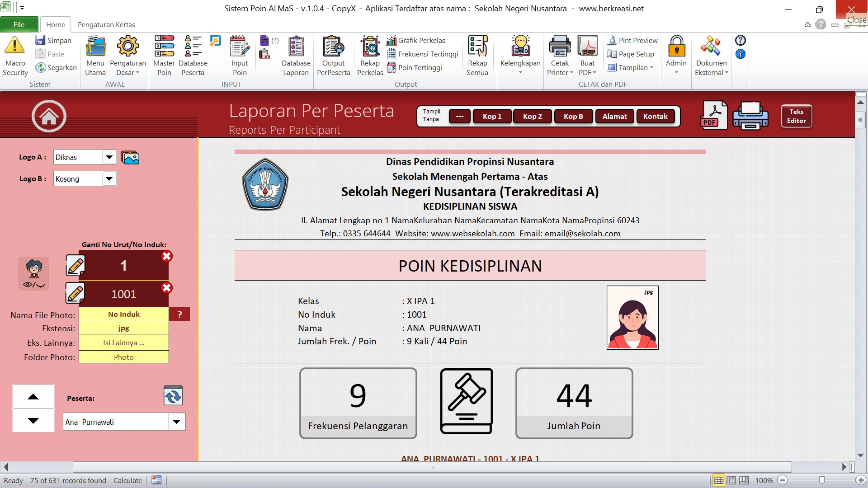Click the Home circle icon in header
This screenshot has height=488, width=868.
pos(49,116)
